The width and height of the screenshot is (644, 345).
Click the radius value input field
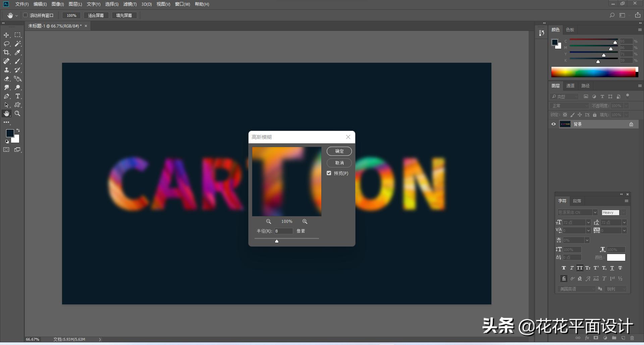pyautogui.click(x=283, y=231)
